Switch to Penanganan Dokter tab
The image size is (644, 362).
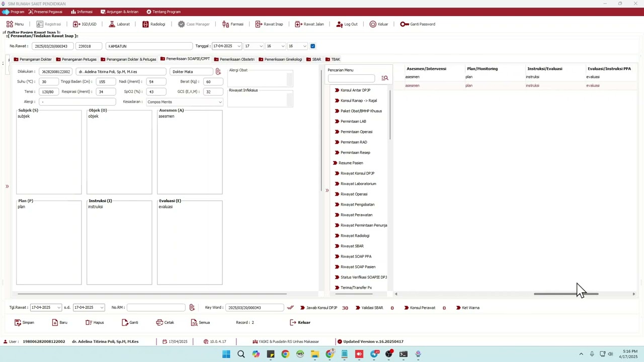pos(33,59)
